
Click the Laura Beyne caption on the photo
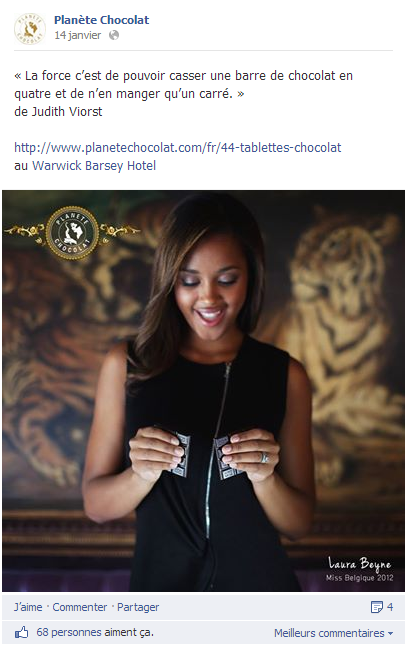click(360, 569)
